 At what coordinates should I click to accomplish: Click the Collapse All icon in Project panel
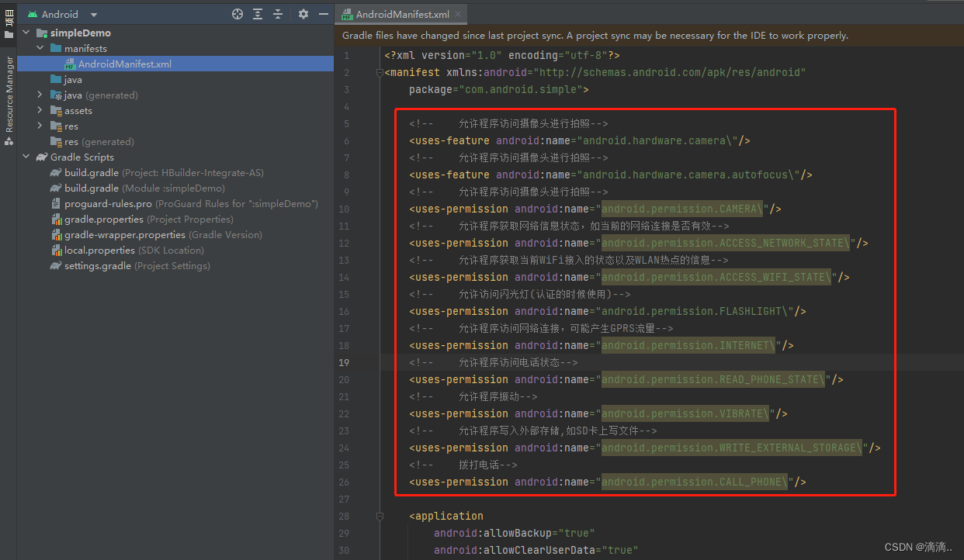click(x=278, y=13)
